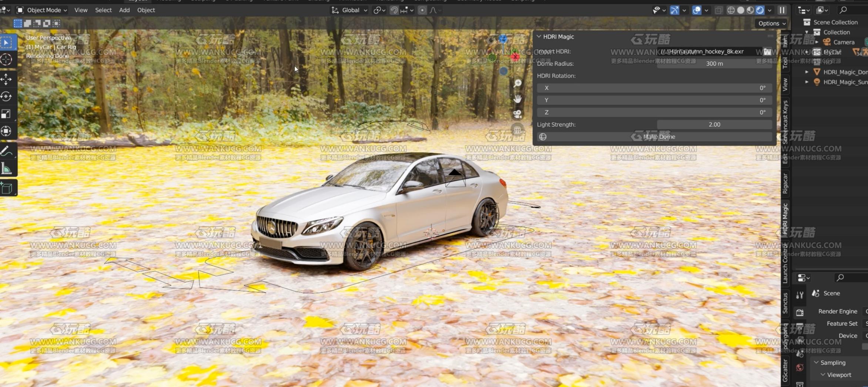
Task: Switch to the Launch Control sidebar tab
Action: pyautogui.click(x=785, y=264)
